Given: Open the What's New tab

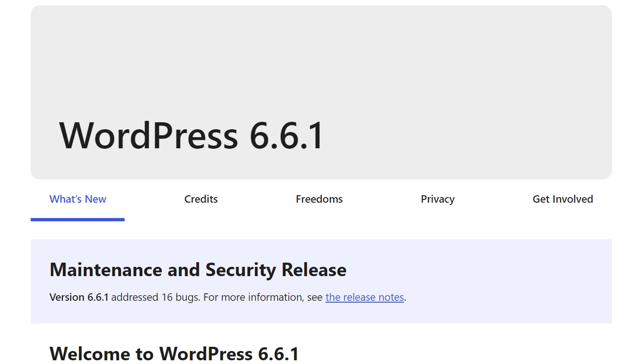Looking at the screenshot, I should (x=78, y=199).
